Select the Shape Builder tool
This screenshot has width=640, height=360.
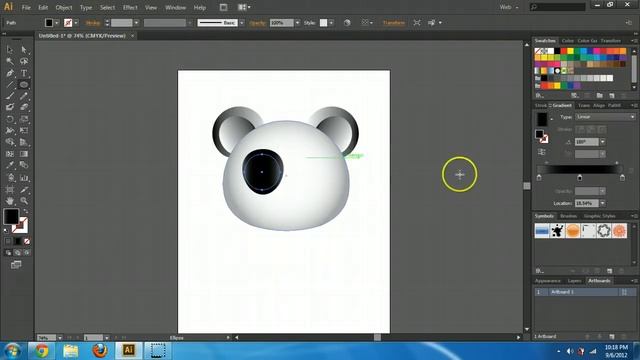coord(10,142)
